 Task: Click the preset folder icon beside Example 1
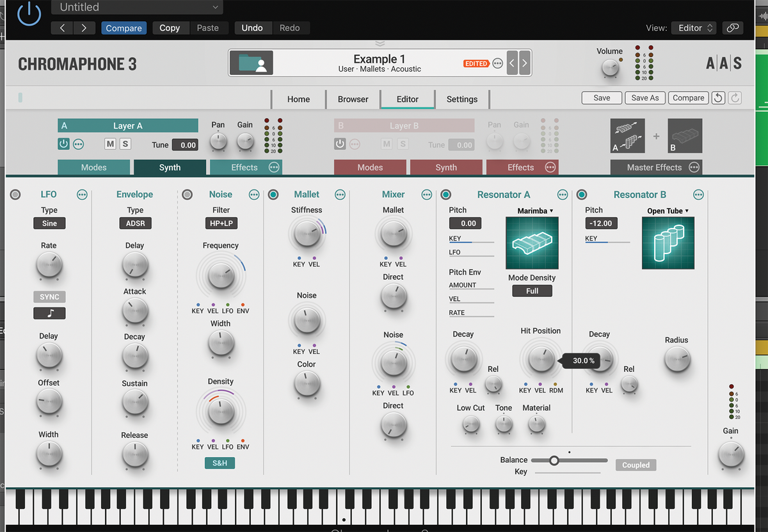251,62
